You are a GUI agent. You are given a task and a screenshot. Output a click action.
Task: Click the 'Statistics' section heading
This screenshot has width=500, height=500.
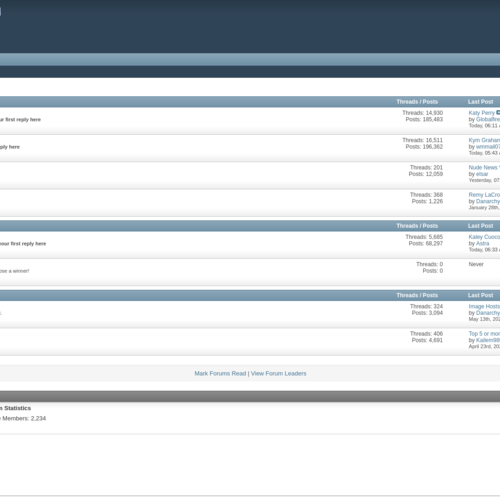tap(17, 408)
